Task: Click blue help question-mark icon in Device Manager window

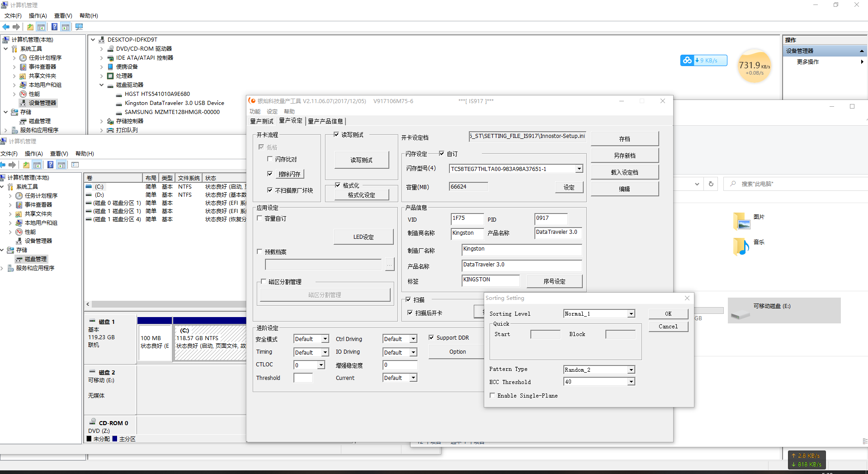Action: click(x=54, y=27)
